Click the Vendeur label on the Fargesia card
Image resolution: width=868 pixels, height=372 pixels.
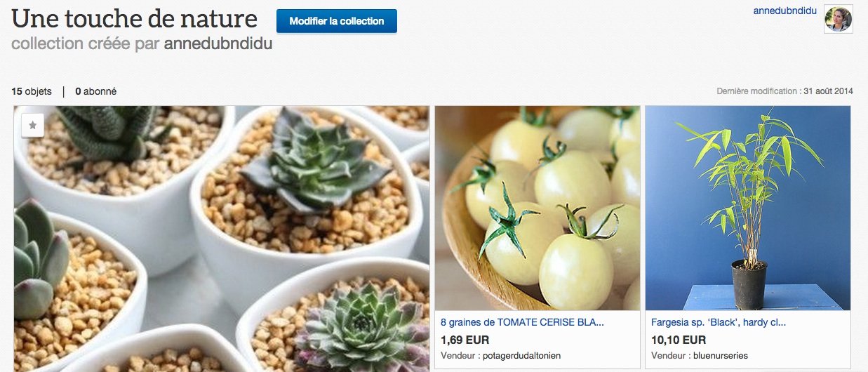tap(671, 356)
